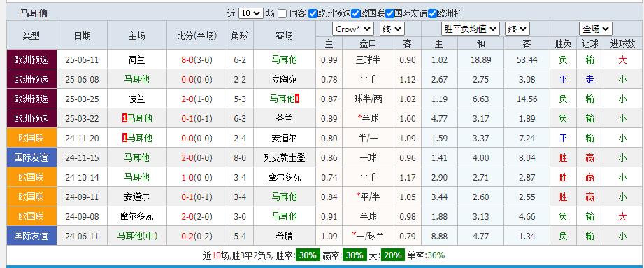The image size is (644, 268).
Task: Click the odds value 53.44
Action: (527, 60)
